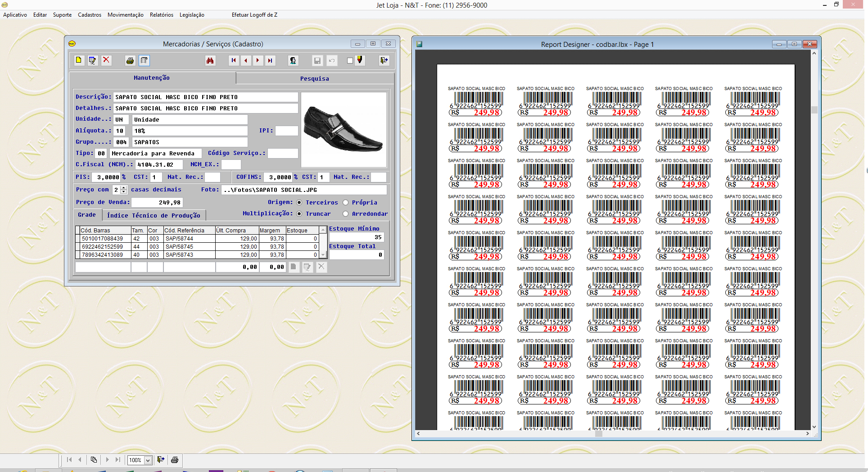Create a new record with the yellow page icon
868x472 pixels.
pyautogui.click(x=79, y=60)
